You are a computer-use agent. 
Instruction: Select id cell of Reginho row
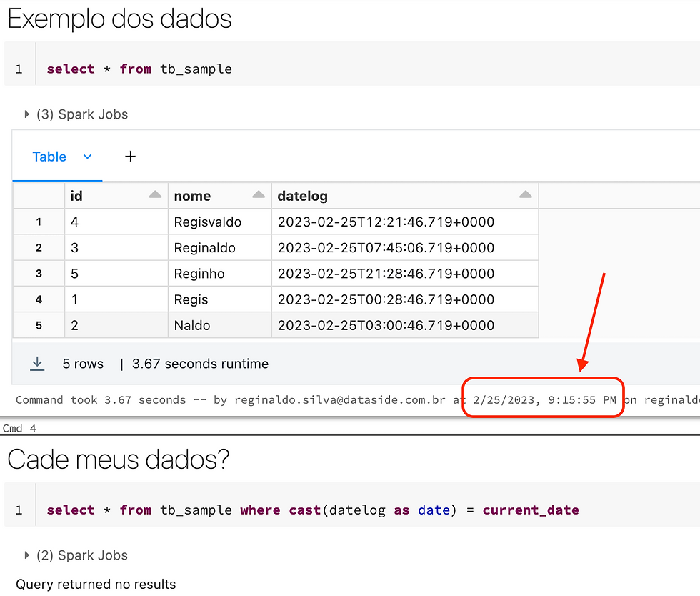[116, 274]
